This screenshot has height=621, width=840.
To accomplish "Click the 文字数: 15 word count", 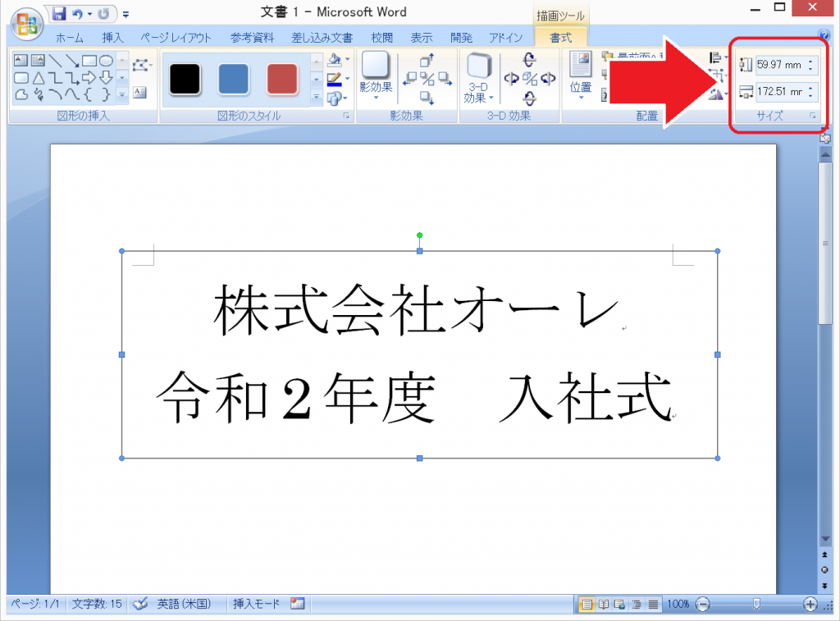I will (97, 604).
